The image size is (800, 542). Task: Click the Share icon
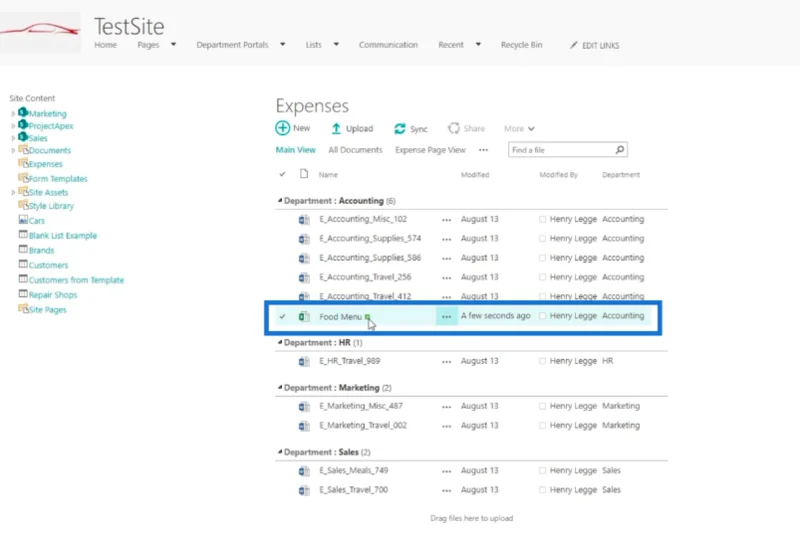click(x=454, y=128)
